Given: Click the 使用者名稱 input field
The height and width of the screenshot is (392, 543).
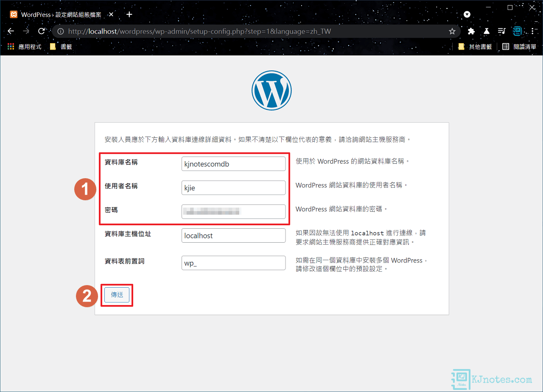Looking at the screenshot, I should [x=233, y=188].
